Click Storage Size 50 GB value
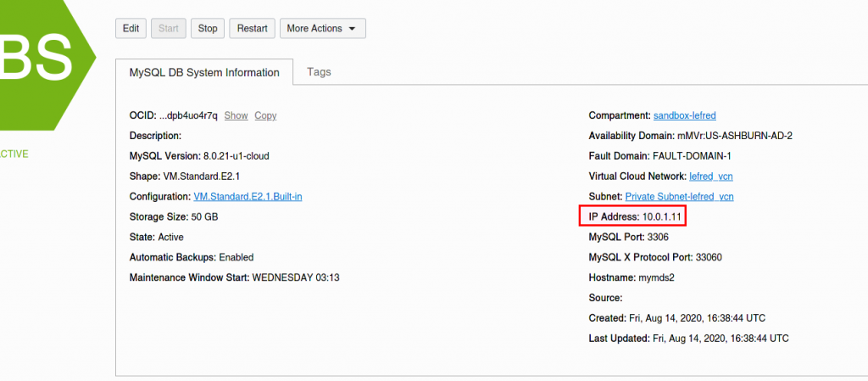This screenshot has height=381, width=868. pyautogui.click(x=204, y=217)
